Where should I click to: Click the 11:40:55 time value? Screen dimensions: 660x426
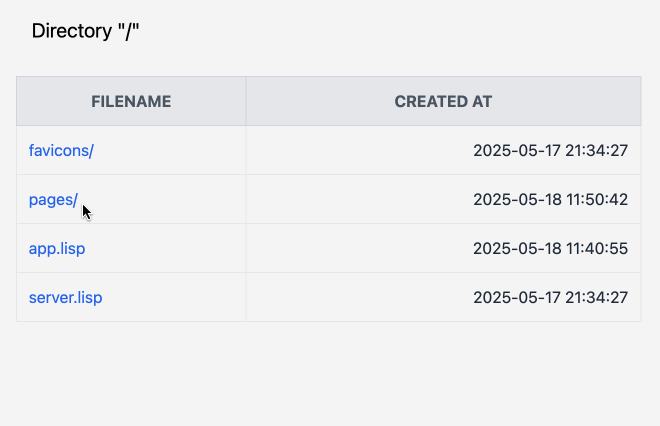tap(597, 248)
